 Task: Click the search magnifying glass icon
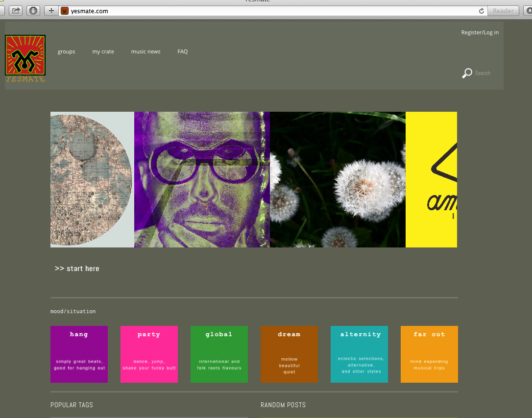coord(467,74)
